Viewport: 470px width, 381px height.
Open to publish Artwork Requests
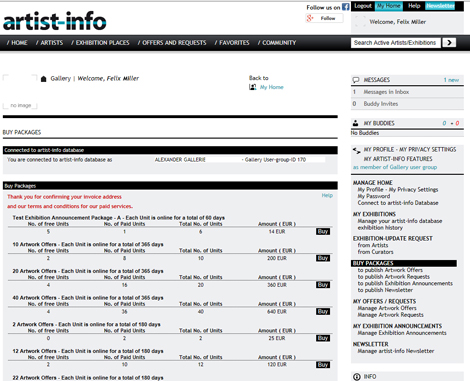pyautogui.click(x=394, y=277)
